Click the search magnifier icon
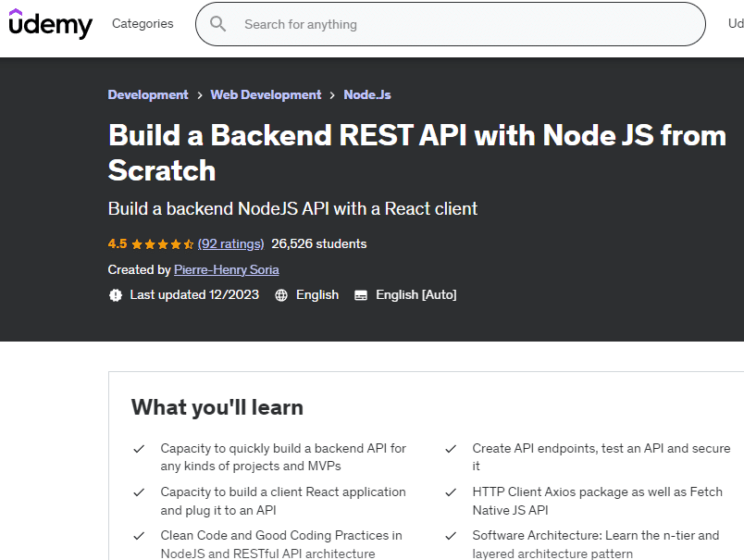The width and height of the screenshot is (744, 560). pyautogui.click(x=218, y=24)
